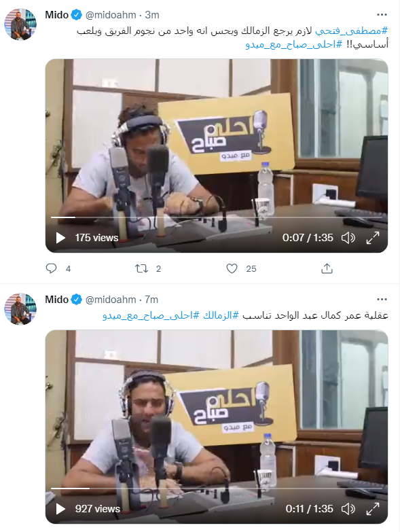Screen dimensions: 400x532
Task: Open more options on the 7m tweet
Action: 382,299
